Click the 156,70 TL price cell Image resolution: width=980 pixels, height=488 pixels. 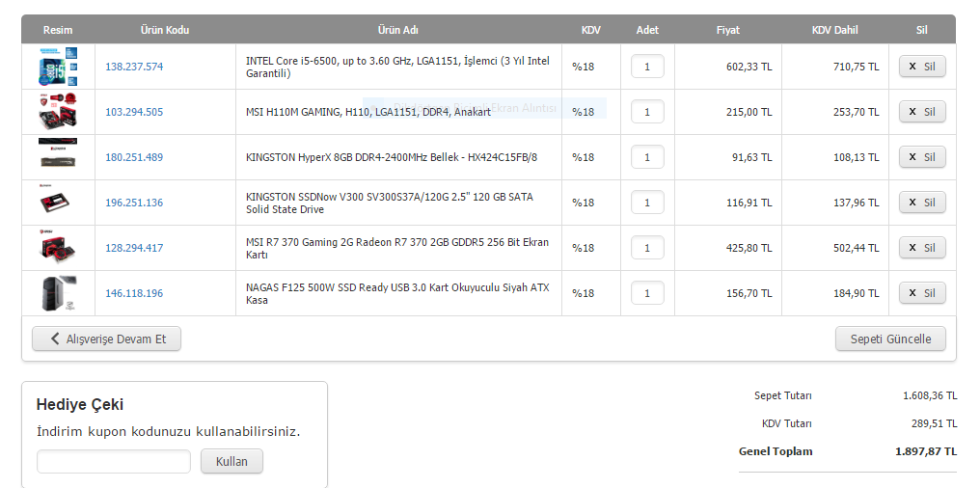(749, 293)
